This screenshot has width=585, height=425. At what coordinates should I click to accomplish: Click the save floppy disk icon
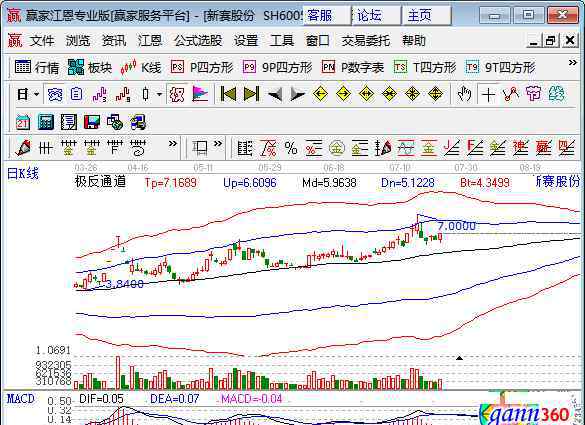click(92, 122)
